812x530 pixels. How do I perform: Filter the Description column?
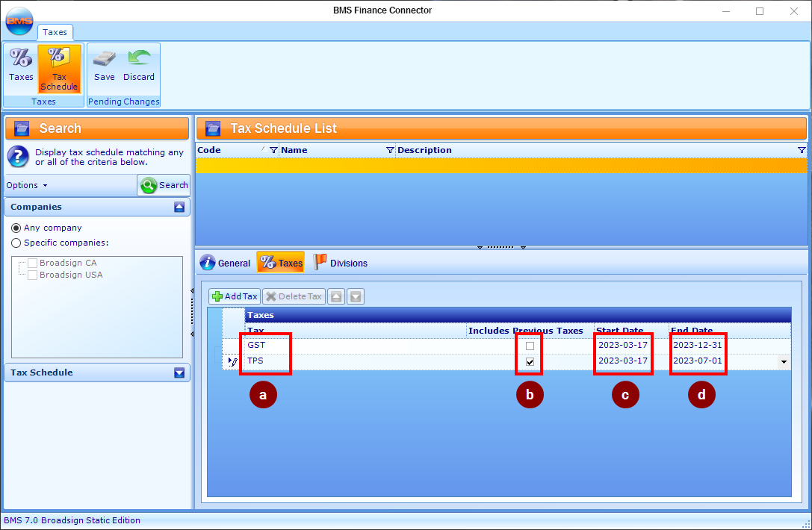pyautogui.click(x=802, y=150)
